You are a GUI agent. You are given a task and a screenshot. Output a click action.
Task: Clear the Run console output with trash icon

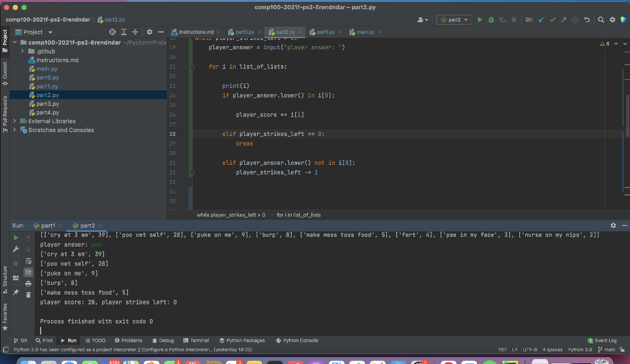click(28, 295)
